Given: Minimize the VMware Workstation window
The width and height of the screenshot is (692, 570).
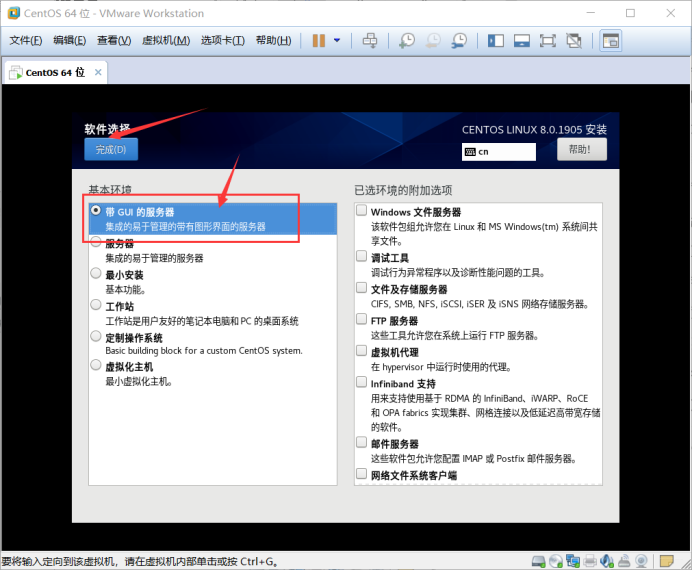Looking at the screenshot, I should coord(590,13).
